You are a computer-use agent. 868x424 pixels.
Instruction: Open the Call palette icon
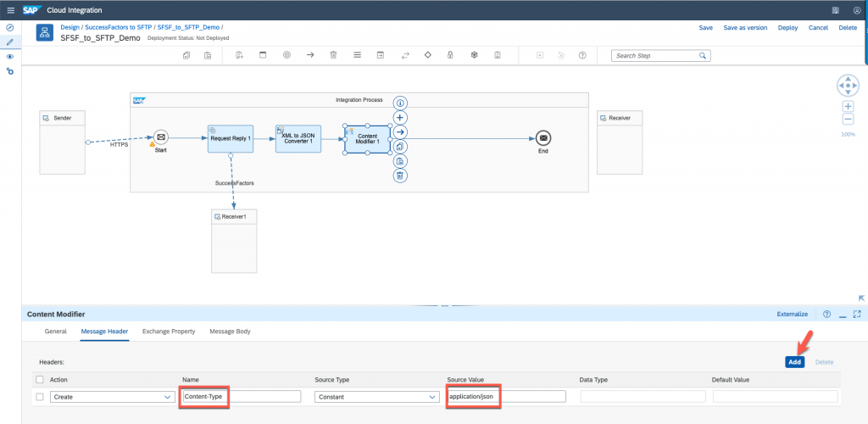381,55
